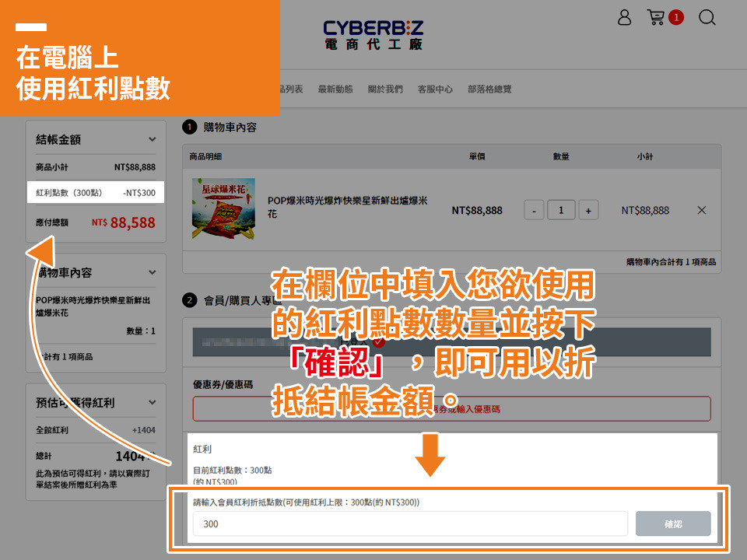This screenshot has height=560, width=747.
Task: Click the quantity field showing 1
Action: 560,210
